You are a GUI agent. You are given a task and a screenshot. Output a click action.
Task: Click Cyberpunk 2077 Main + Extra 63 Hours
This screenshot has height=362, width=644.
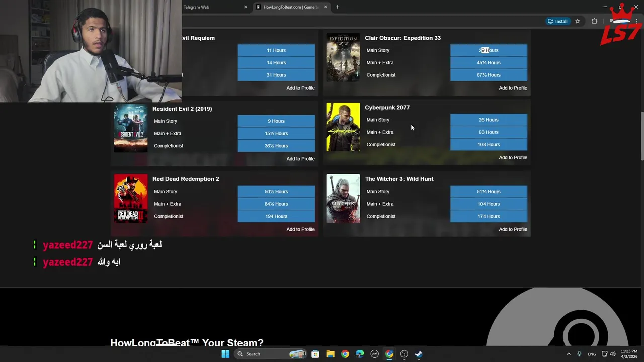click(489, 132)
